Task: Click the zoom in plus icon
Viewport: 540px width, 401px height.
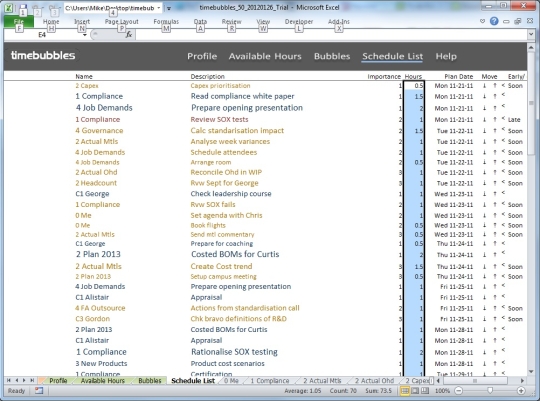Action: [x=521, y=391]
